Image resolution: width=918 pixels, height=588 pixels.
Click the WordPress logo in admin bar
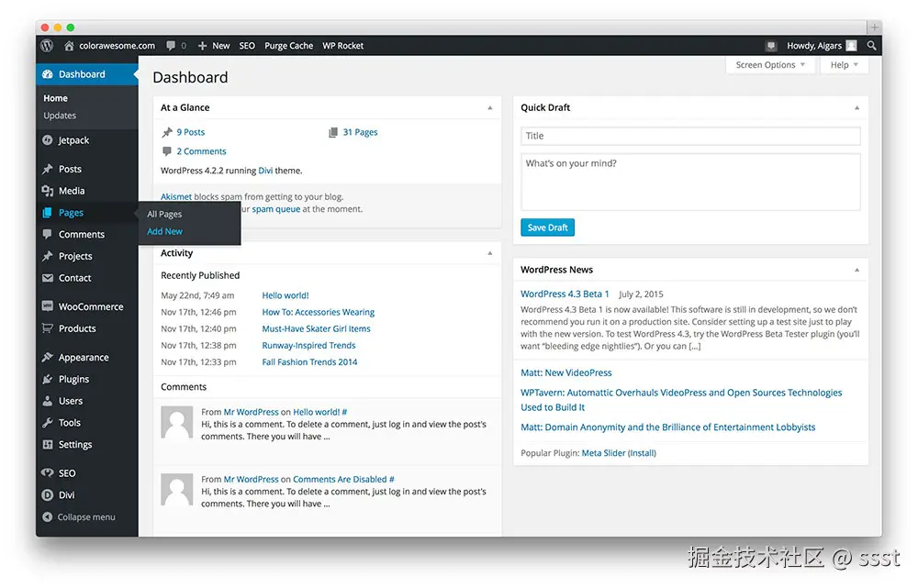pyautogui.click(x=48, y=46)
